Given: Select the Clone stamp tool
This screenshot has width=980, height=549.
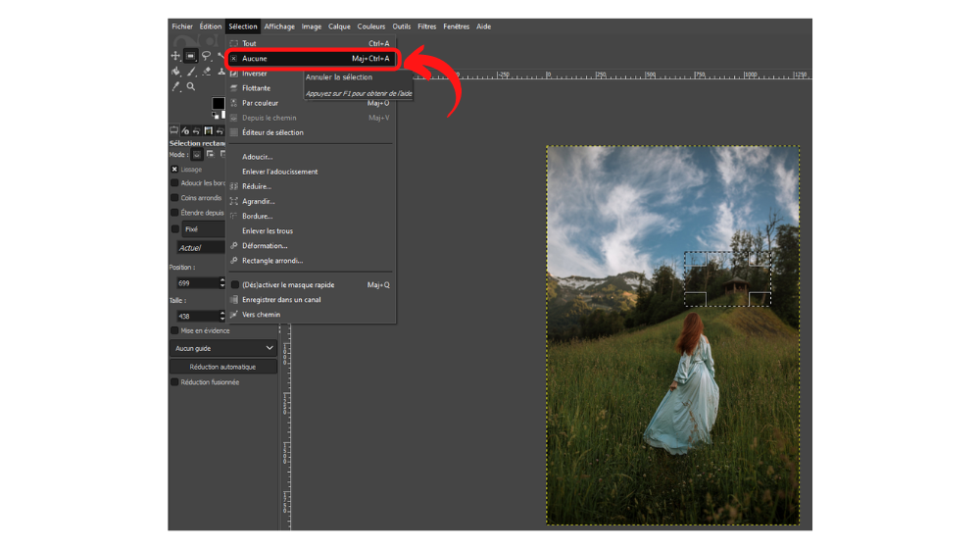Looking at the screenshot, I should click(x=221, y=72).
